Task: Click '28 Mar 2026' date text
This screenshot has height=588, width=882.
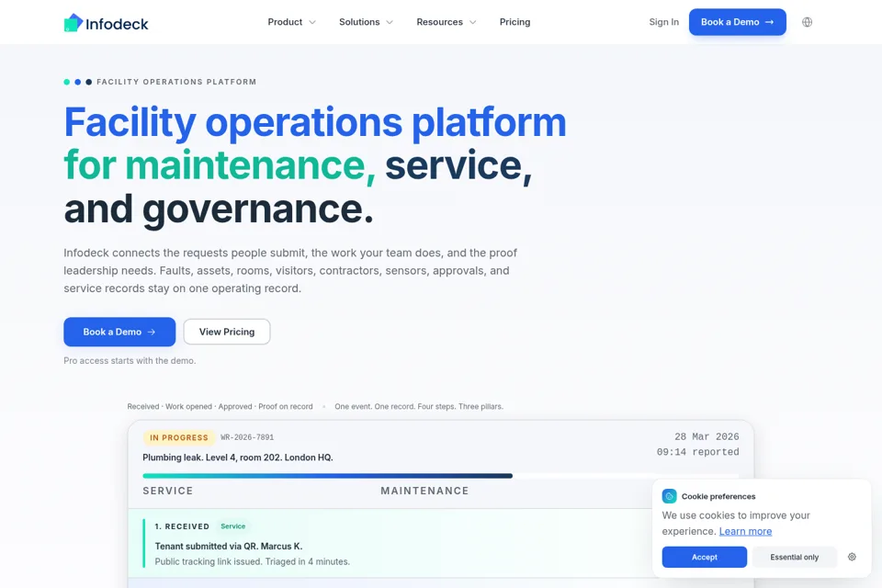Action: pos(707,436)
